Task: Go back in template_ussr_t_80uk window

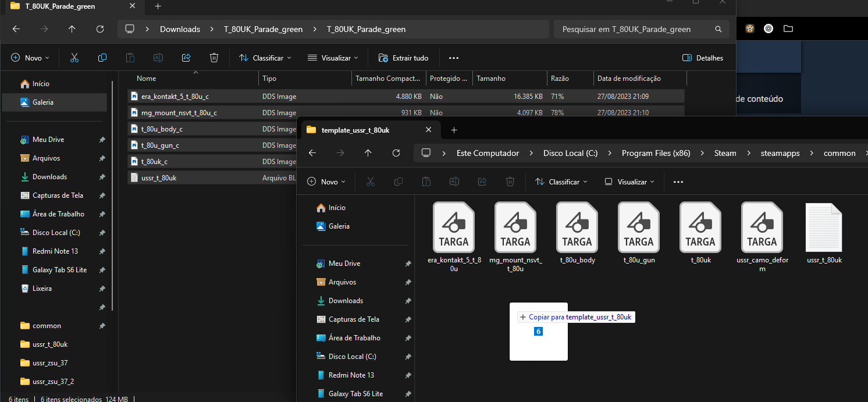Action: 312,153
